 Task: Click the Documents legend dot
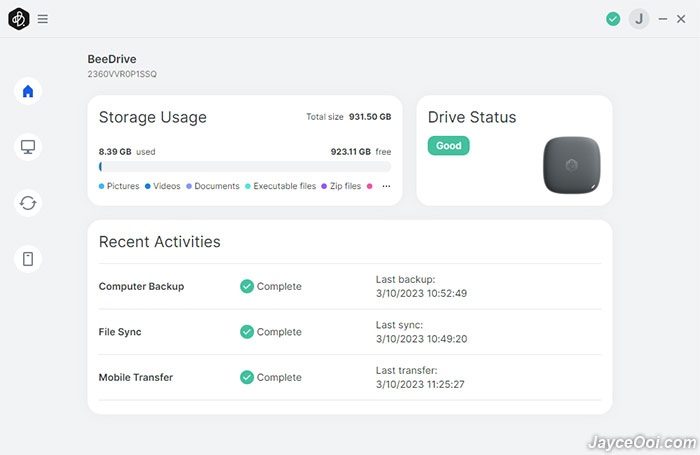point(189,186)
